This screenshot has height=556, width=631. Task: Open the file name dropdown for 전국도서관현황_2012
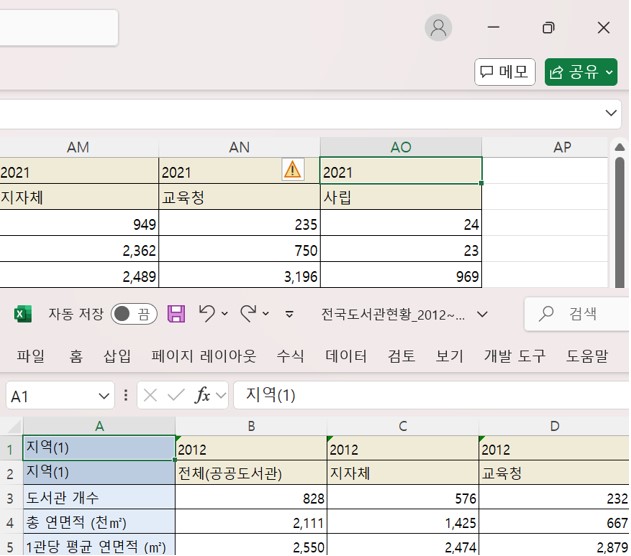coord(483,314)
